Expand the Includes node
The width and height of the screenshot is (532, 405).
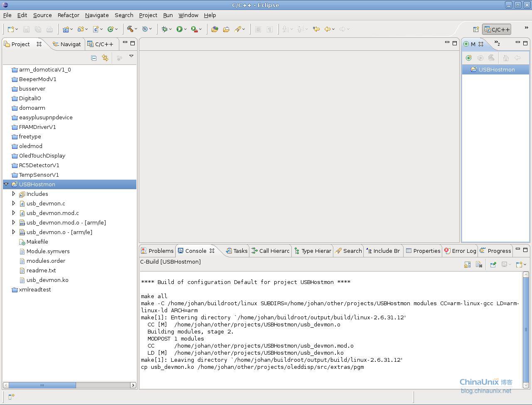click(x=14, y=194)
